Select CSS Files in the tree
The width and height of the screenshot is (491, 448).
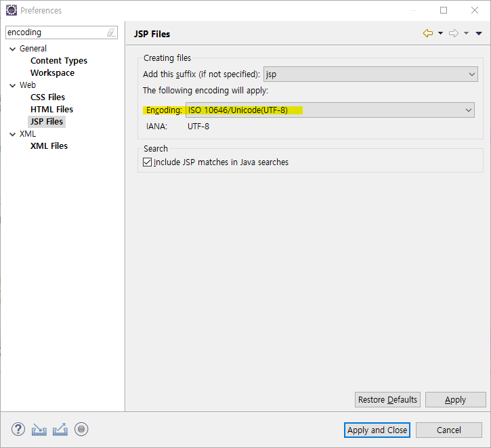tap(47, 97)
